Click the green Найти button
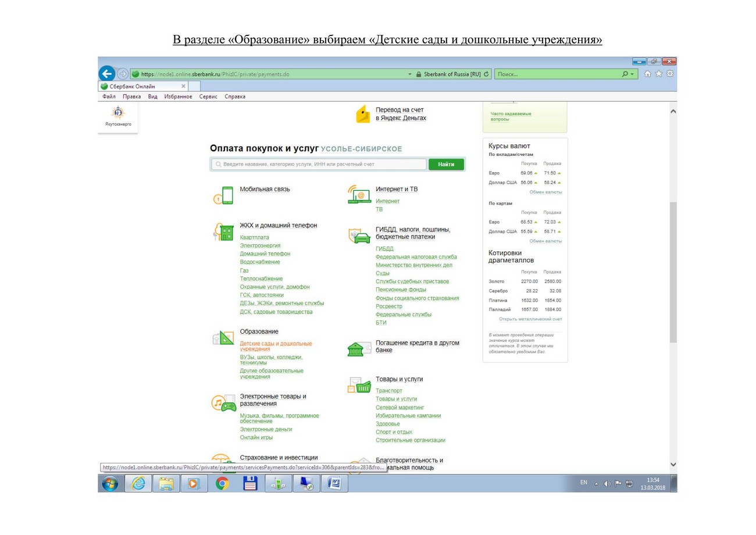 point(446,165)
